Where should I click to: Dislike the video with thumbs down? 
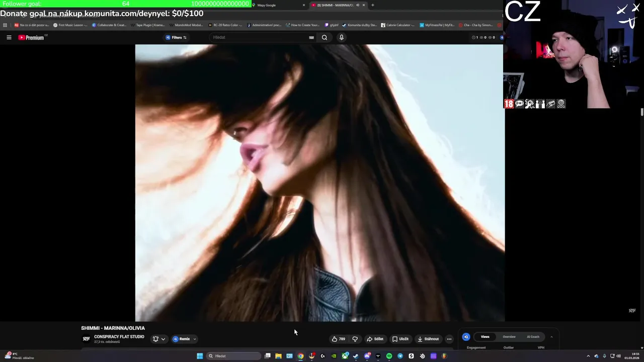coord(355,339)
